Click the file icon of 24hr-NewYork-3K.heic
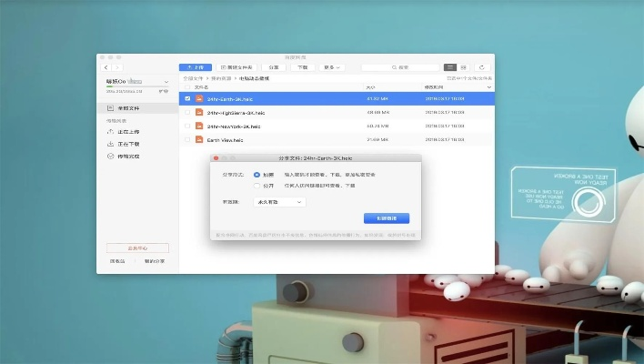 pos(199,126)
